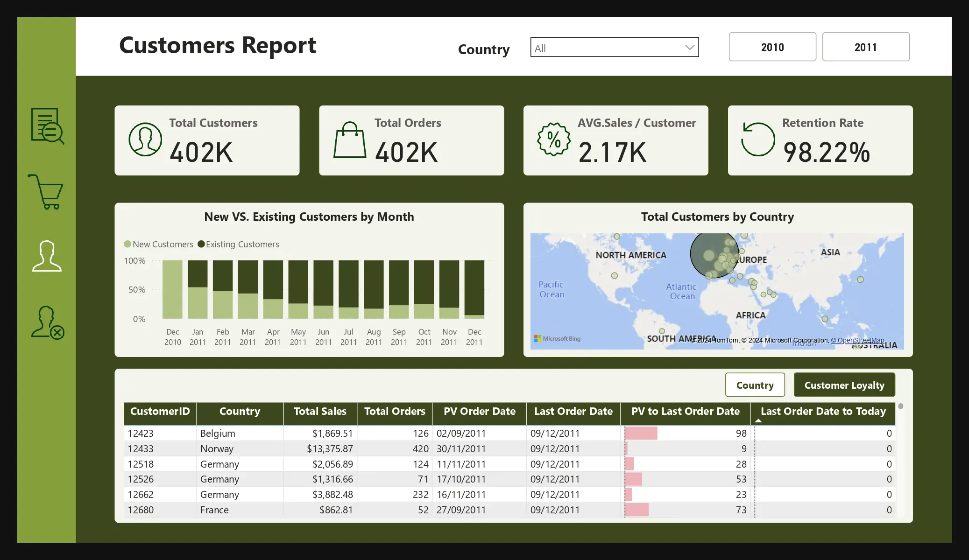The image size is (969, 560).
Task: Switch to the Customer Loyalty table view
Action: pyautogui.click(x=844, y=385)
